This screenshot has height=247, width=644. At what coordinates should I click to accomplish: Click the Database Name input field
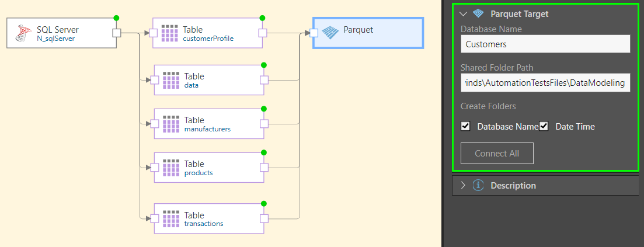pyautogui.click(x=545, y=44)
